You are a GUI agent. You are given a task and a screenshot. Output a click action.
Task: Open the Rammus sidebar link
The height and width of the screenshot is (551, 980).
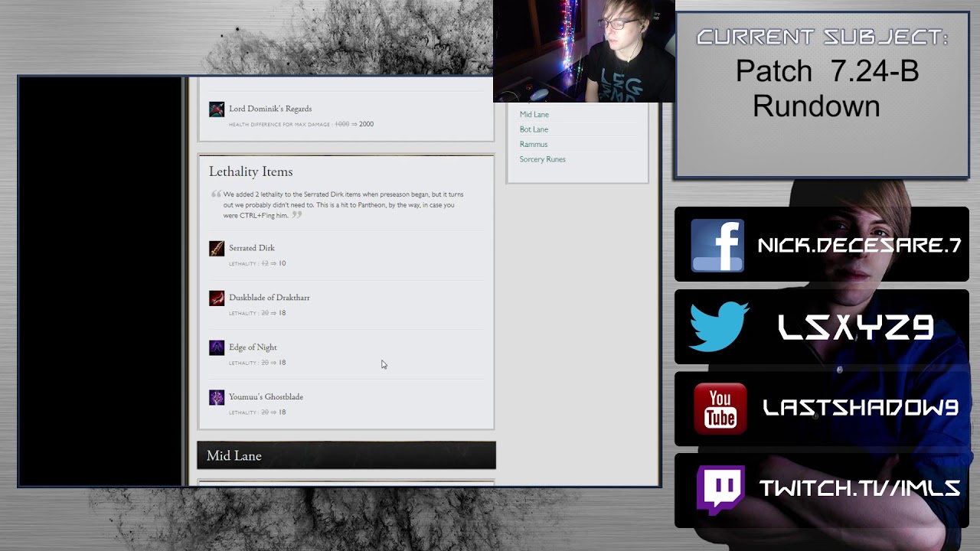(534, 145)
